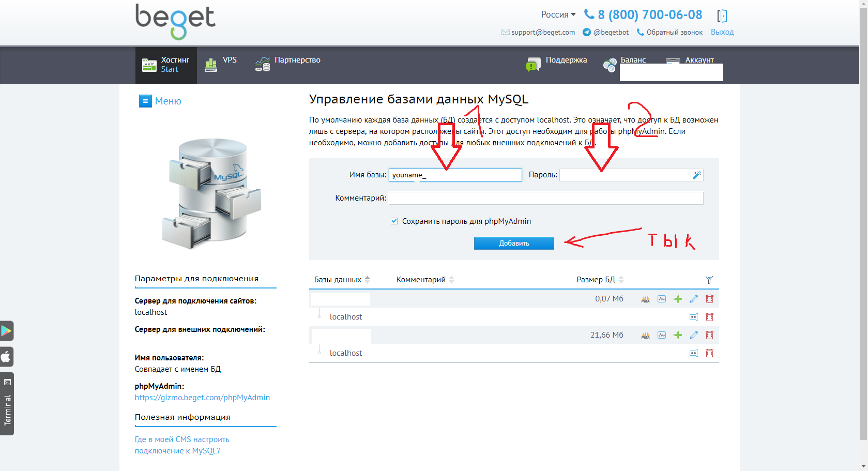Viewport: 868px width, 471px height.
Task: Open the Terminal side panel
Action: point(7,404)
